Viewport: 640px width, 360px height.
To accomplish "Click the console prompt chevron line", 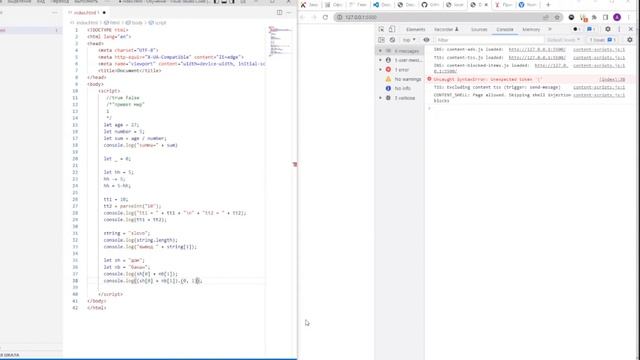I will point(429,108).
